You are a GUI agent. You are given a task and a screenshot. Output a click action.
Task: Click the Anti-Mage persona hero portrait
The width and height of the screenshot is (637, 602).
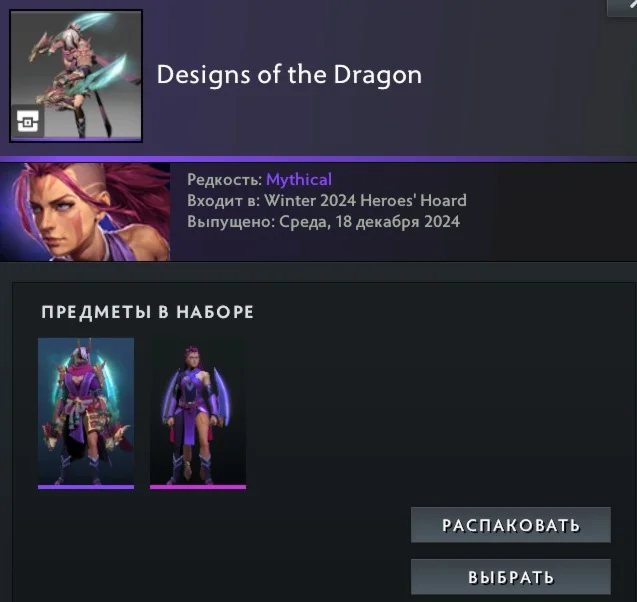pos(85,212)
